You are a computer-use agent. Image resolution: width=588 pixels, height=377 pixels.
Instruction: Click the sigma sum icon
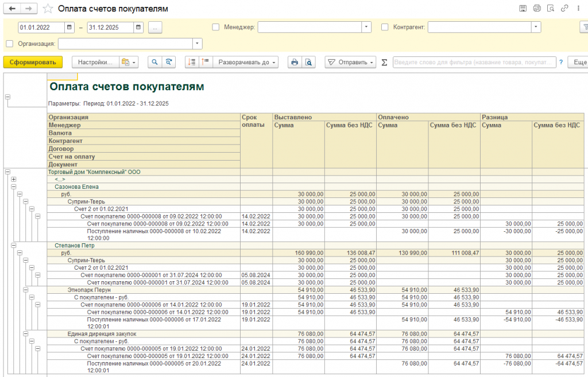click(x=385, y=62)
